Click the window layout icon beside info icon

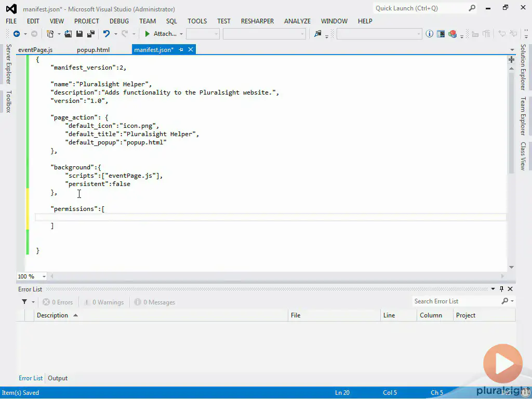441,34
